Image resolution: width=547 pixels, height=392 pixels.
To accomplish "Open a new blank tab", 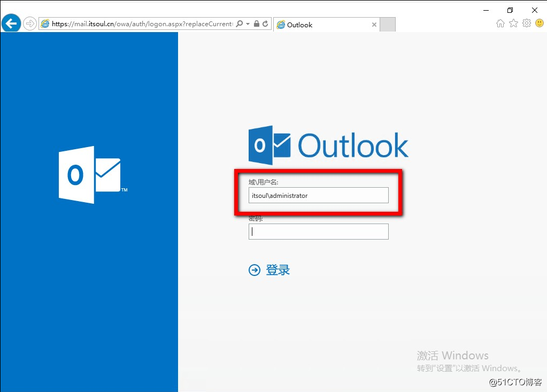I will click(x=388, y=25).
